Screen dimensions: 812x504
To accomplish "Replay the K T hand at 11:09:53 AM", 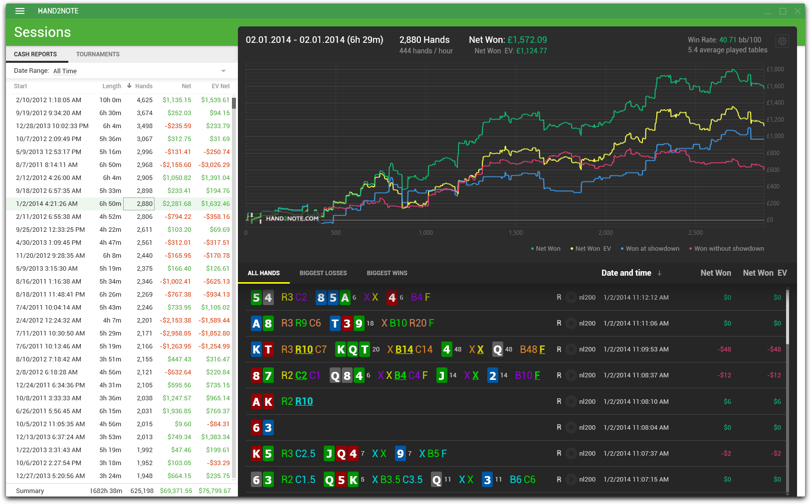I will [571, 349].
